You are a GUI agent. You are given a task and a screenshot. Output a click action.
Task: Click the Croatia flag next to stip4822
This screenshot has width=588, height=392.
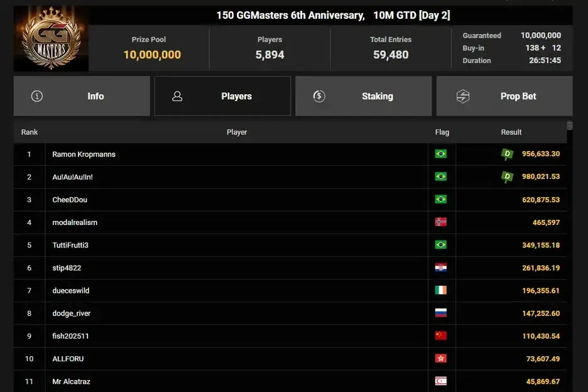point(441,268)
